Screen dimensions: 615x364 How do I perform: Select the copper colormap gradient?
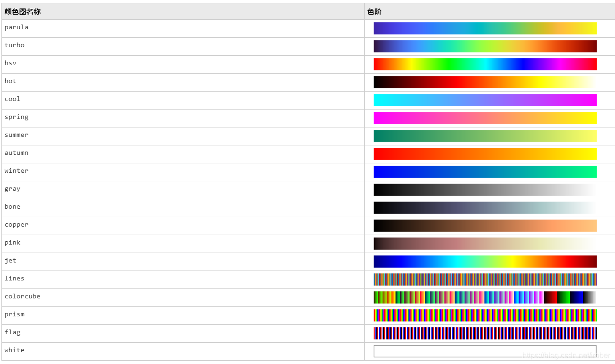tap(485, 226)
